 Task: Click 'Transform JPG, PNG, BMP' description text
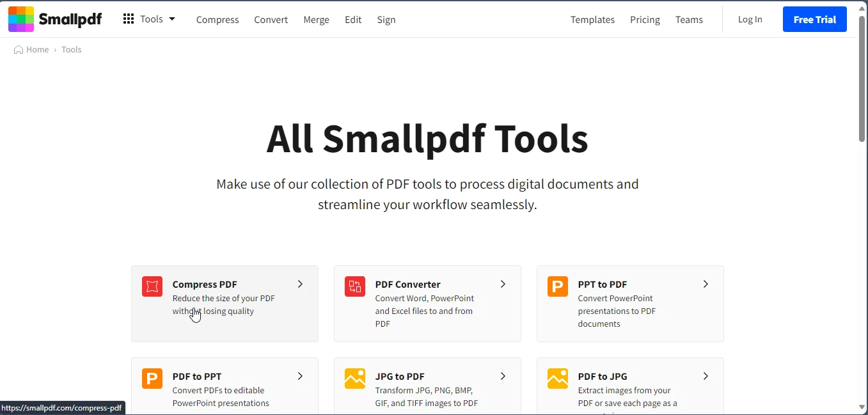click(427, 397)
